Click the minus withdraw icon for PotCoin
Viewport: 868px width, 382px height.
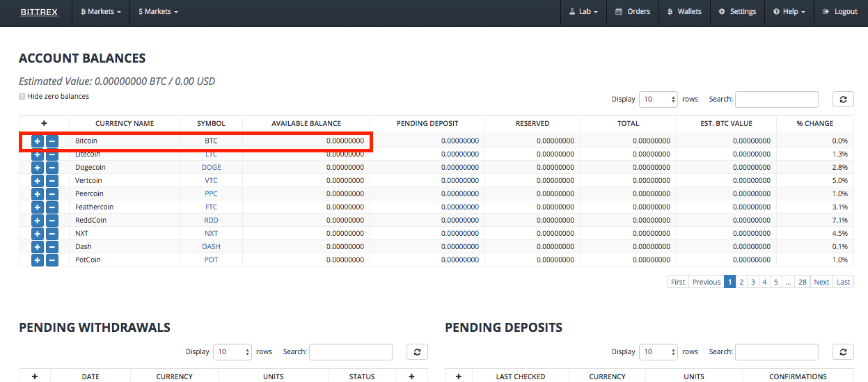pos(52,260)
